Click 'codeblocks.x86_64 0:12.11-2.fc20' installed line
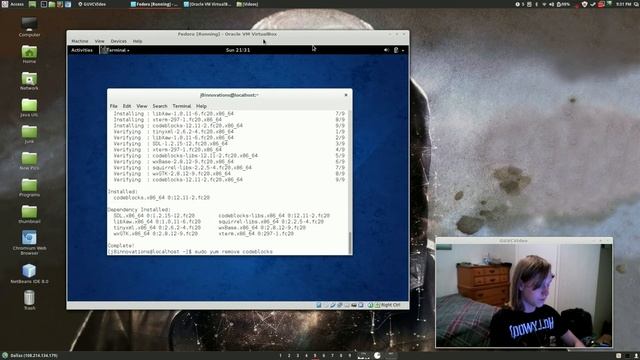 (x=162, y=198)
